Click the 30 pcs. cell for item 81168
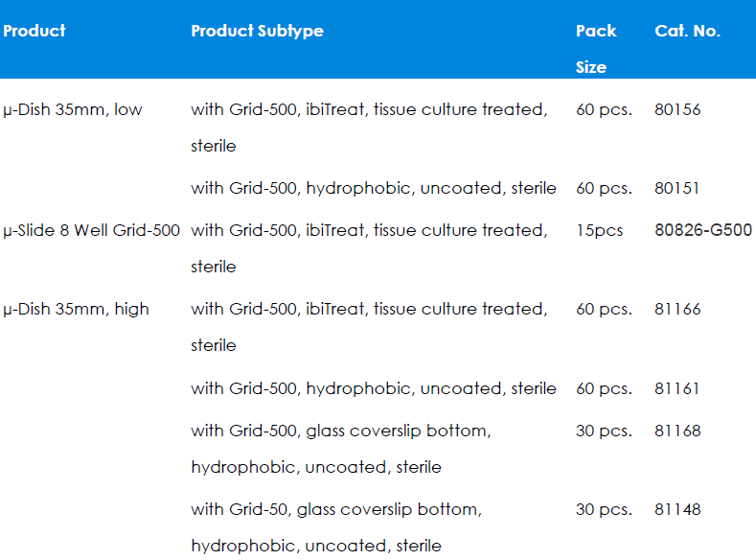 point(604,431)
